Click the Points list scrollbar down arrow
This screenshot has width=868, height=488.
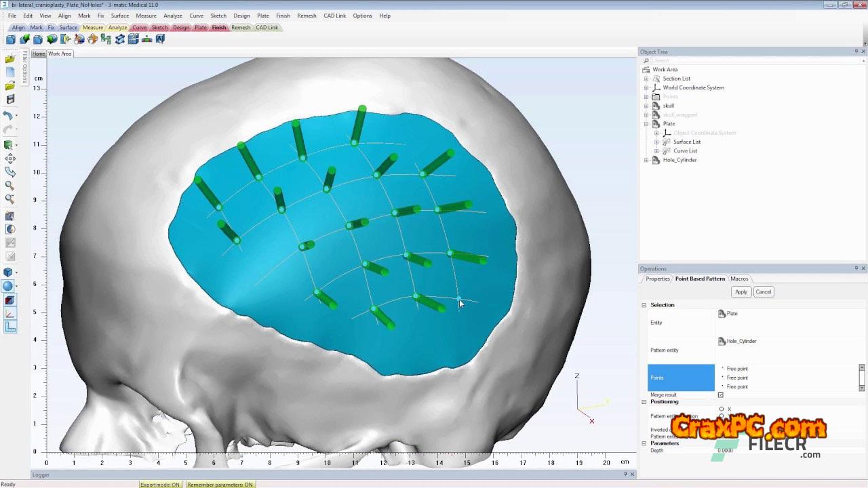click(x=862, y=388)
